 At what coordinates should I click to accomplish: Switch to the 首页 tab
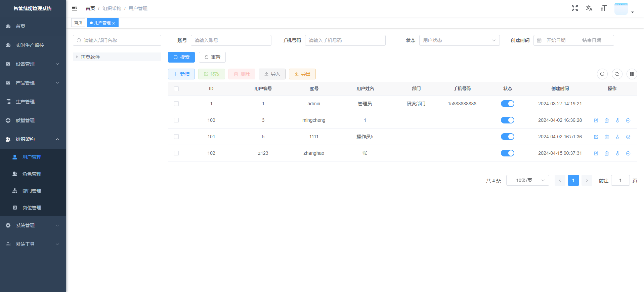78,23
